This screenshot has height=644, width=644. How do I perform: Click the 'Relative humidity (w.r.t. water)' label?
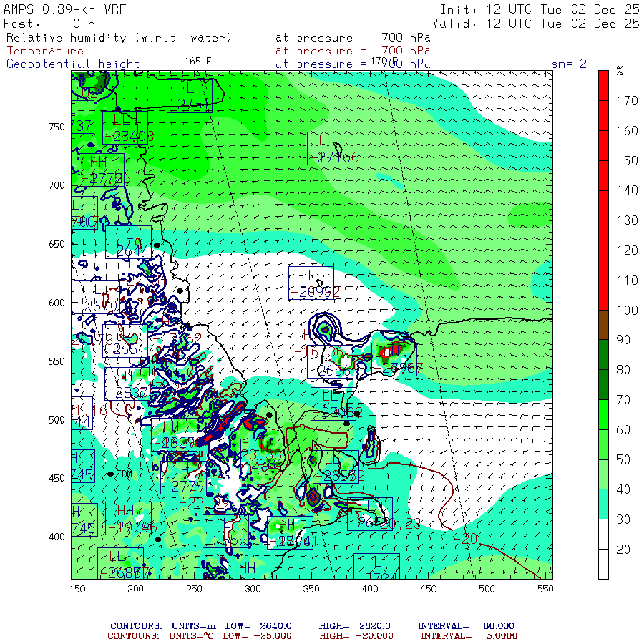pyautogui.click(x=119, y=38)
